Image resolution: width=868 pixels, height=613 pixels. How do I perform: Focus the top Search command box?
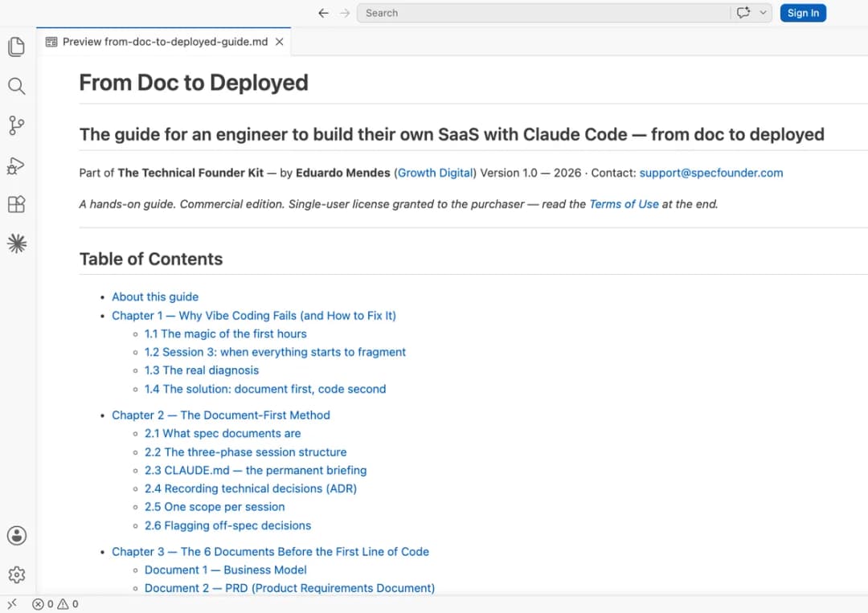(543, 13)
